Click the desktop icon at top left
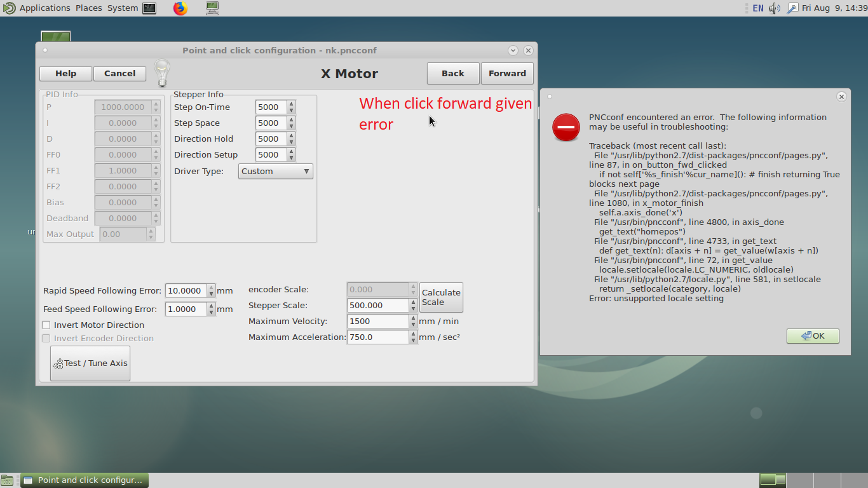 55,37
